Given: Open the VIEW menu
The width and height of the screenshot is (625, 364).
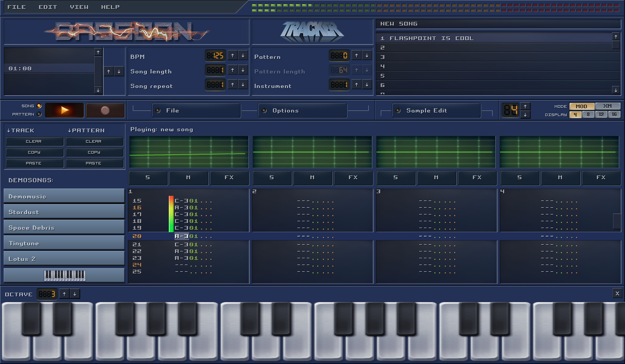Looking at the screenshot, I should pyautogui.click(x=79, y=7).
